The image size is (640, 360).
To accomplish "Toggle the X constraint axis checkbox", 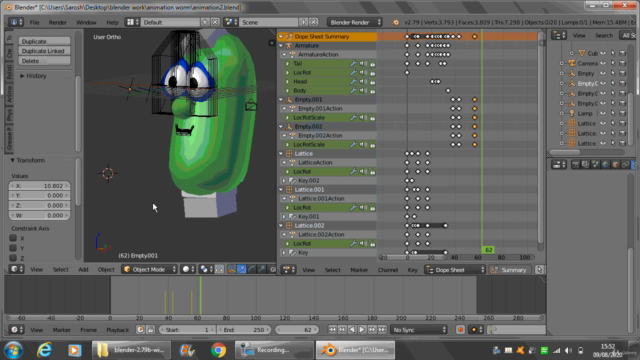I will 13,238.
